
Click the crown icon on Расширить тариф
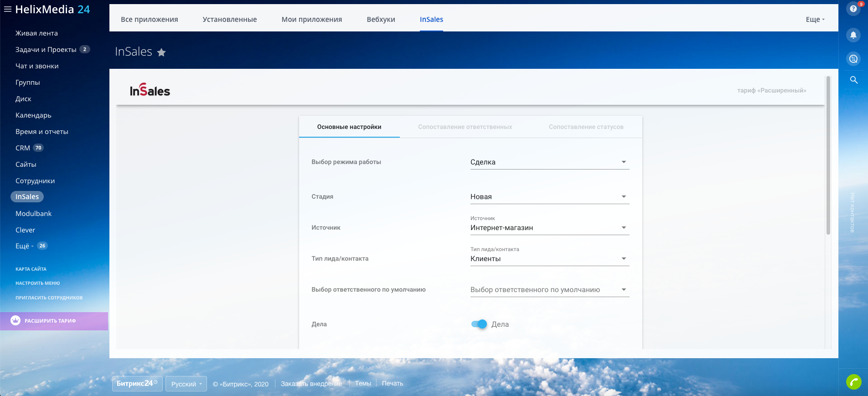tap(15, 320)
